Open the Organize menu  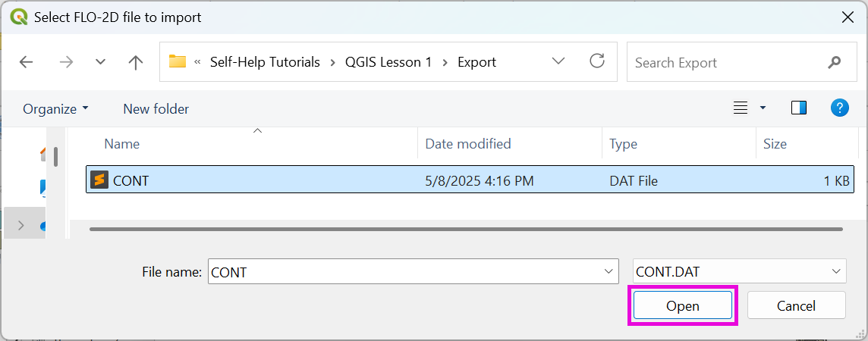tap(55, 109)
